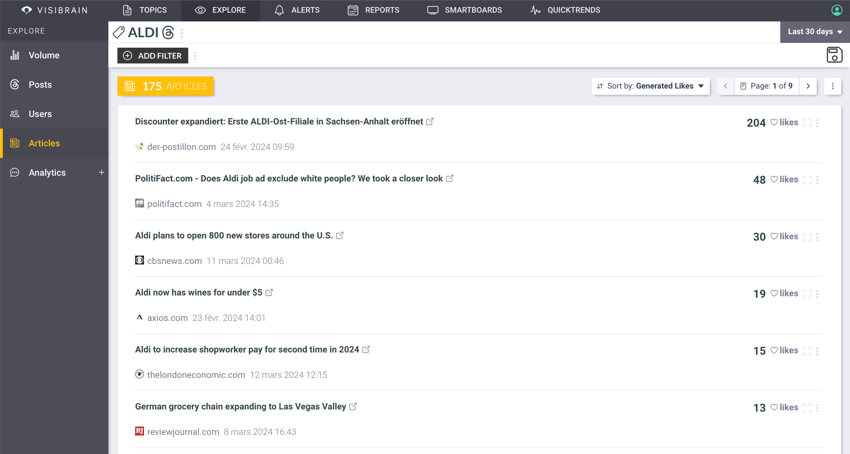The image size is (850, 454).
Task: Expand the reviewjournal article with 13 likes
Action: pos(807,407)
